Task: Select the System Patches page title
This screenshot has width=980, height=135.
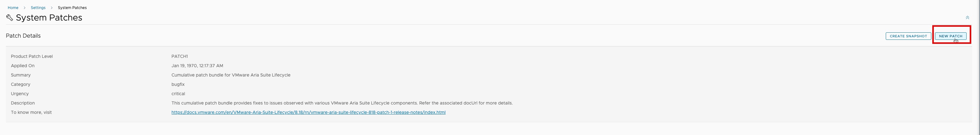Action: (49, 18)
